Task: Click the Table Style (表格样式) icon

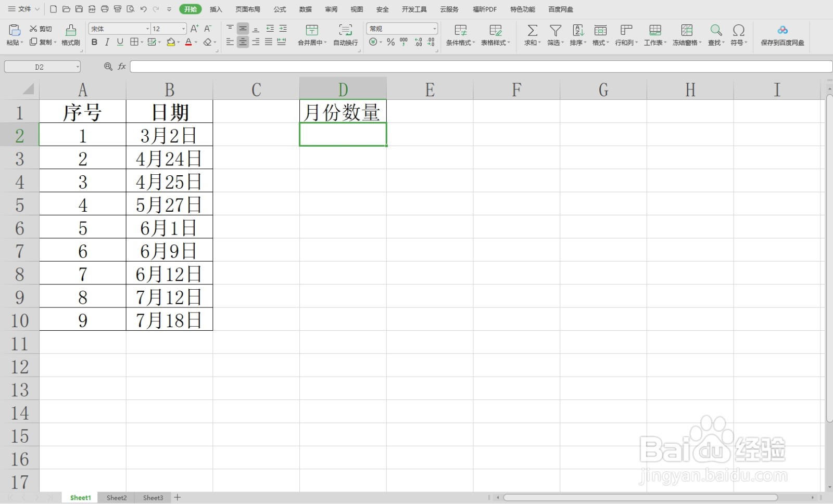Action: [x=496, y=30]
